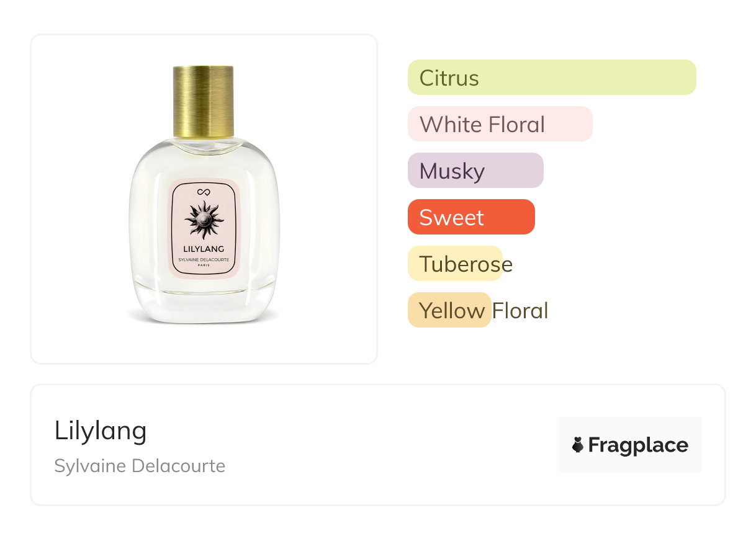Click the Fragplace wordmark text

point(638,445)
